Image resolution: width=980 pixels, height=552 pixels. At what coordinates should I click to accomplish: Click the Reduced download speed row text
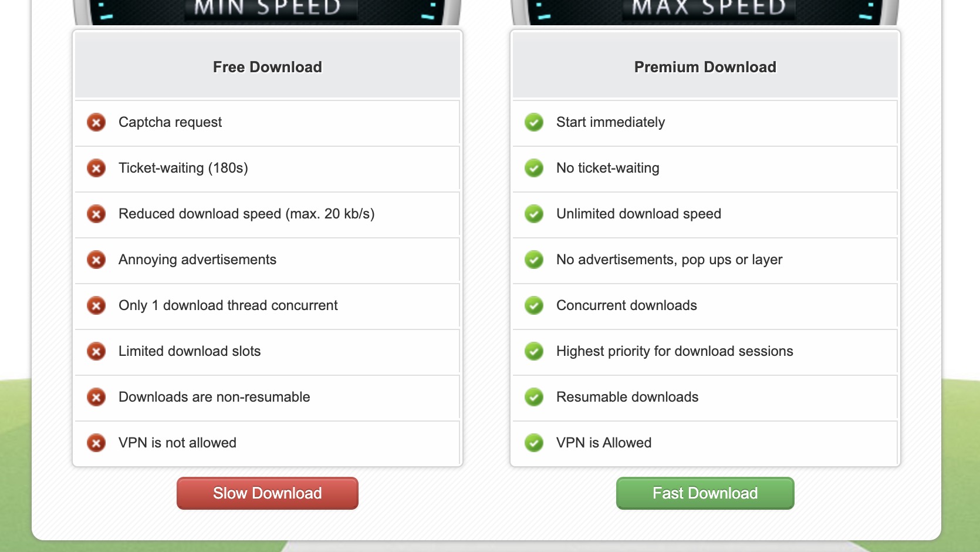pos(246,214)
